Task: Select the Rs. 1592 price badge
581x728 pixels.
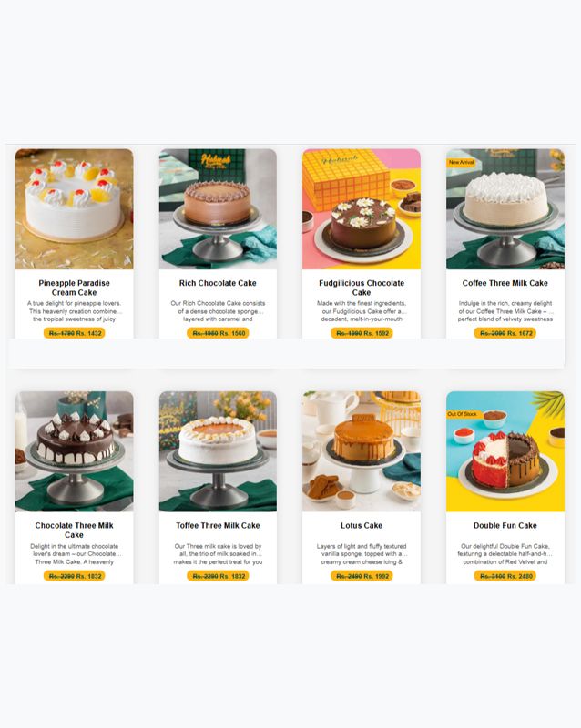Action: pyautogui.click(x=362, y=333)
